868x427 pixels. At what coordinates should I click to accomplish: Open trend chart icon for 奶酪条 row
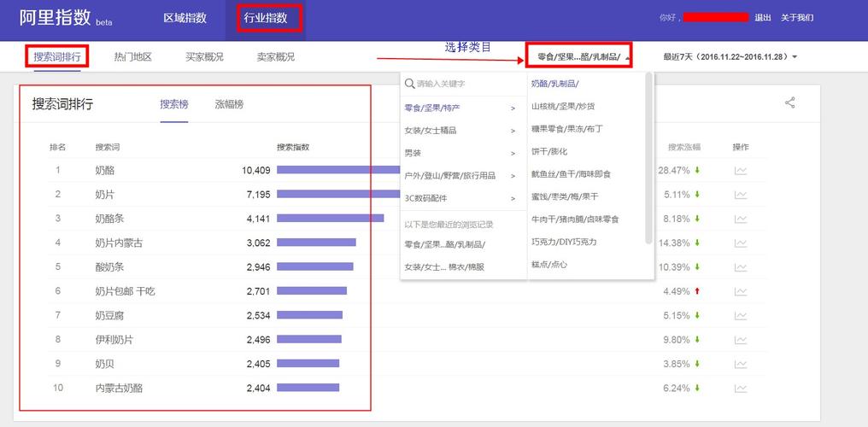click(x=740, y=219)
